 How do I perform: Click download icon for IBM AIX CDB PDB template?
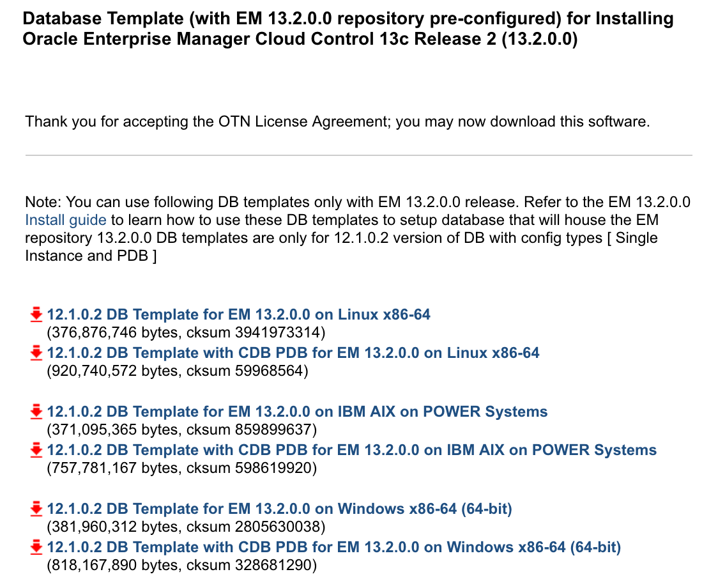click(x=36, y=451)
